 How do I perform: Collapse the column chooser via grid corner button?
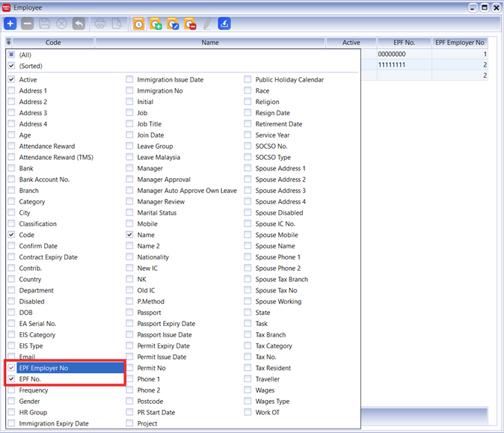[x=8, y=43]
